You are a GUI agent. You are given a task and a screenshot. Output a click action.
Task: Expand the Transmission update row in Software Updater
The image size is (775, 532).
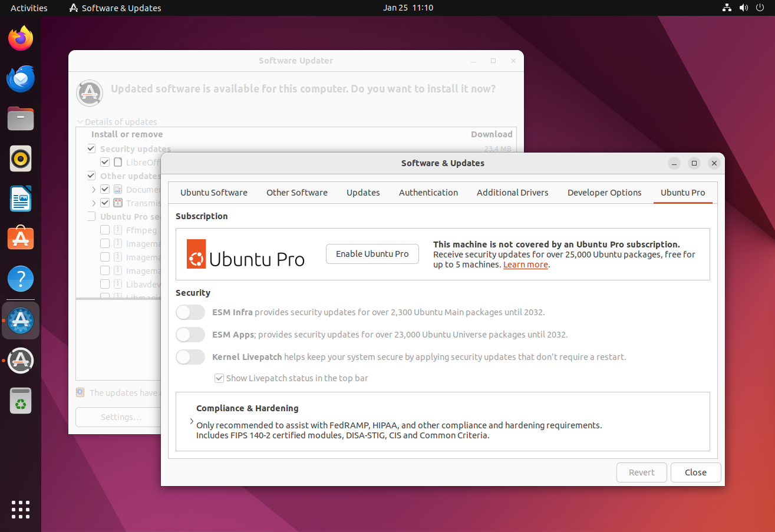pyautogui.click(x=94, y=203)
